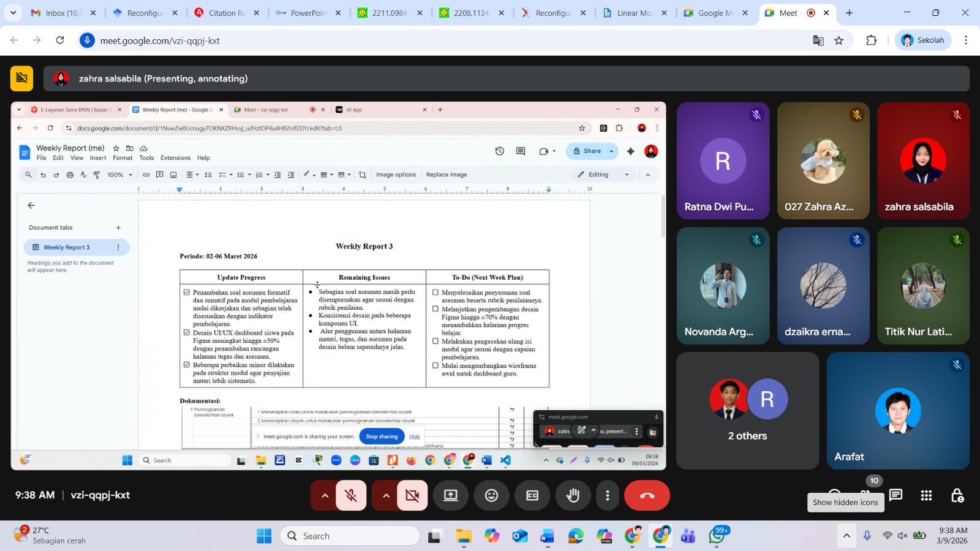Open the Editing mode dropdown in shared Docs
The image size is (980, 551).
click(603, 175)
